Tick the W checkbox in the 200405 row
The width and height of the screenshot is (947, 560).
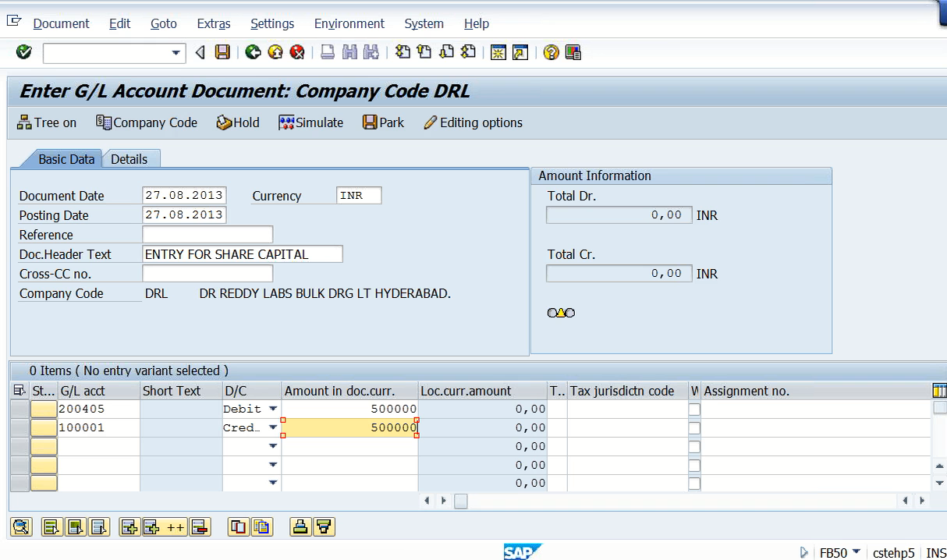pyautogui.click(x=694, y=409)
